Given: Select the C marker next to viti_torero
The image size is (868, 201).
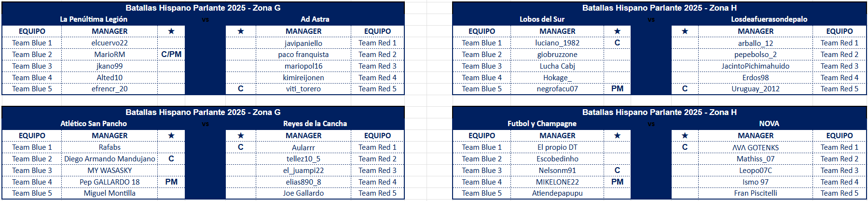Looking at the screenshot, I should click(241, 89).
